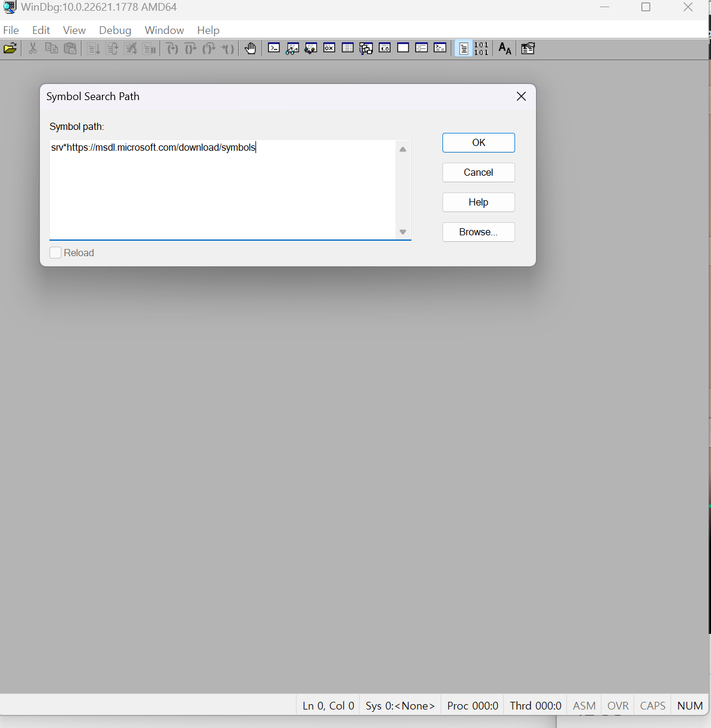Click the Step Out toolbar icon
This screenshot has height=728, width=711.
pos(209,49)
